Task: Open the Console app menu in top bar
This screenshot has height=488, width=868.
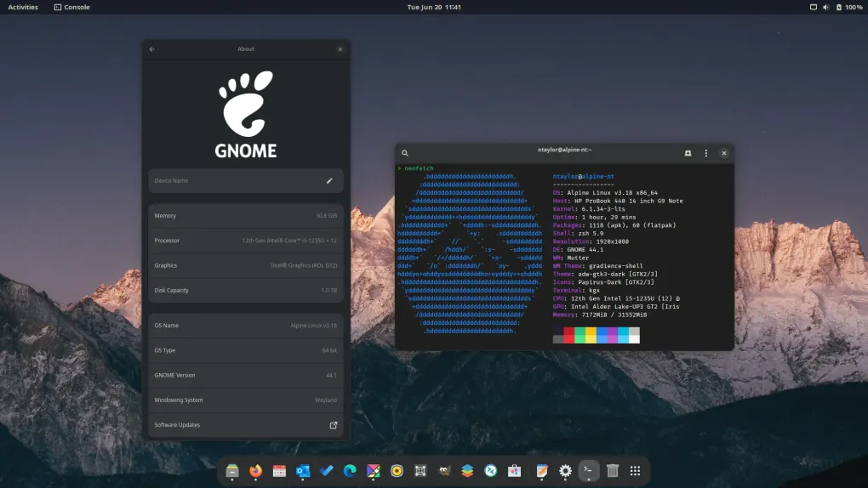Action: 71,7
